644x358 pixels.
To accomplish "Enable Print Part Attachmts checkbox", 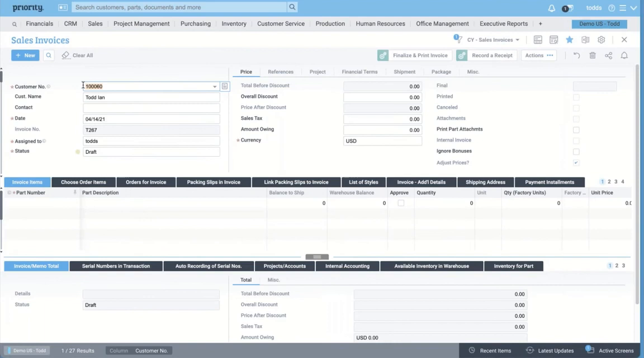I will click(576, 130).
